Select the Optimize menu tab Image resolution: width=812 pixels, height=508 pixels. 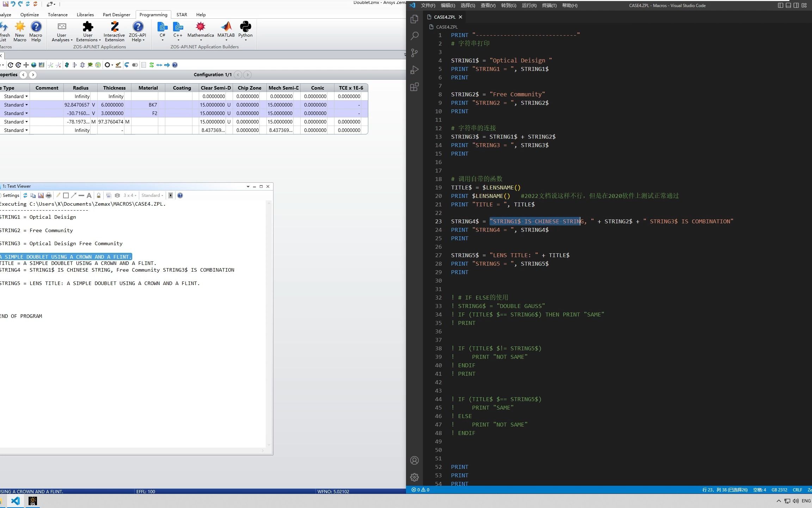click(29, 14)
